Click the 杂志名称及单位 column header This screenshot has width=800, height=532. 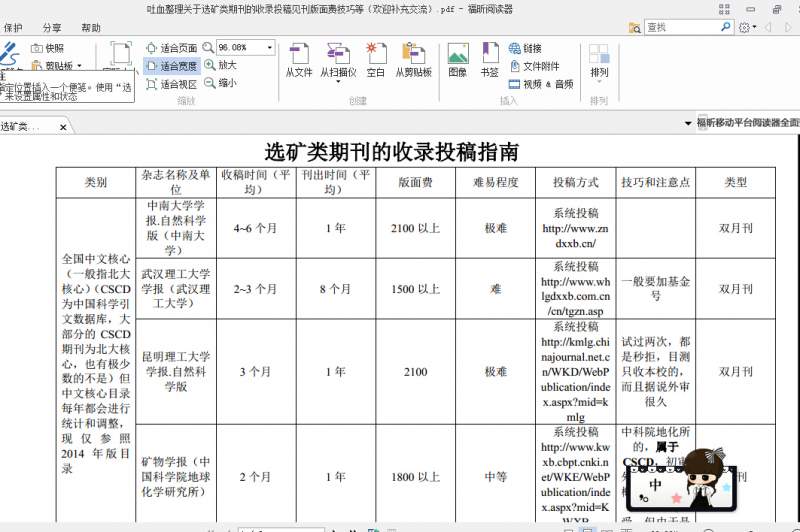pyautogui.click(x=176, y=182)
